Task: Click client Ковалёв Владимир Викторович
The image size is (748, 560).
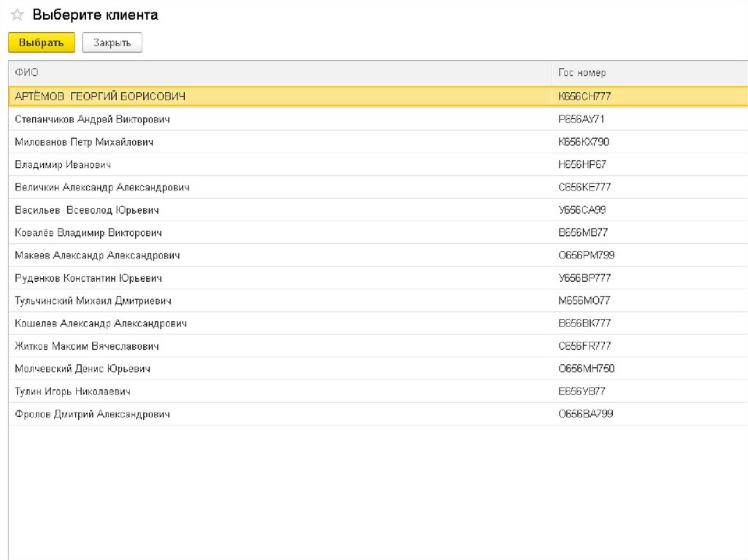Action: 88,233
